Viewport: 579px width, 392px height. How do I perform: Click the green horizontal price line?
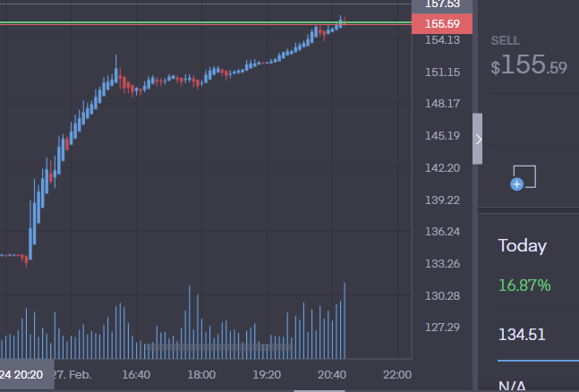(x=179, y=21)
